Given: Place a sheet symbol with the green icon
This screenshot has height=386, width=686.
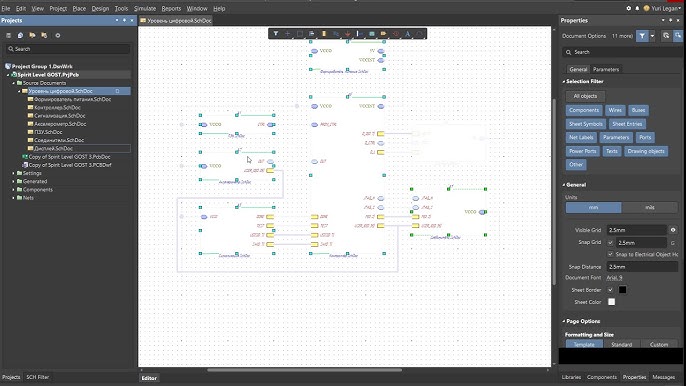Looking at the screenshot, I should coord(371,34).
